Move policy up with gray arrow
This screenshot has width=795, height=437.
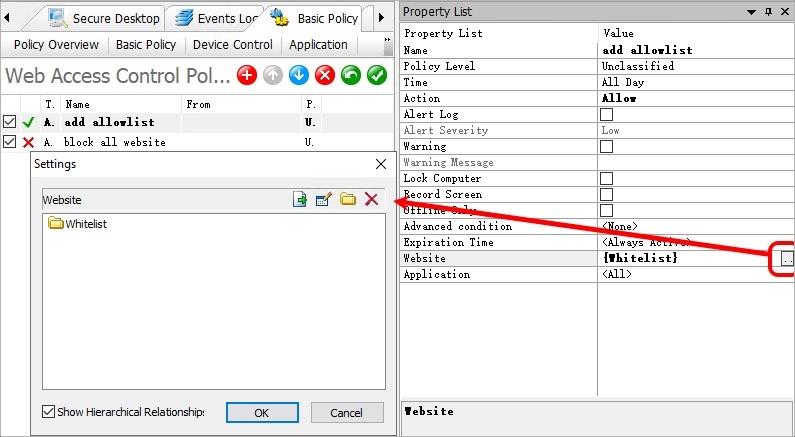273,76
